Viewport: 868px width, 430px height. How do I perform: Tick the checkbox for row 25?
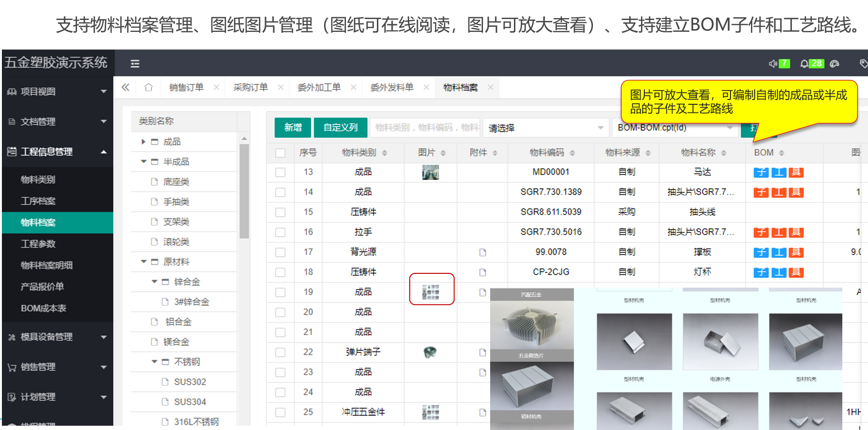point(280,412)
